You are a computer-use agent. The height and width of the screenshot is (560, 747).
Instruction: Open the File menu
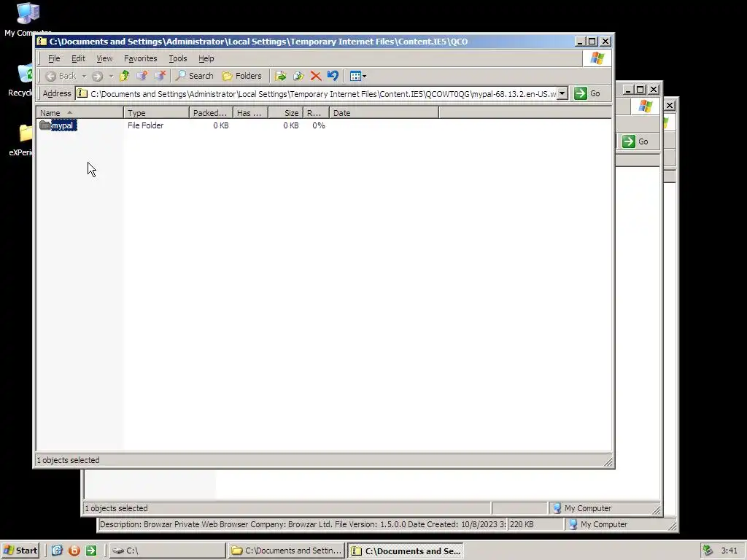click(x=54, y=58)
